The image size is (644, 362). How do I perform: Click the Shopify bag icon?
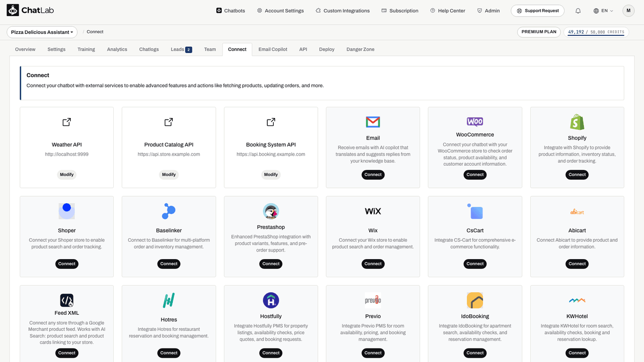tap(577, 122)
